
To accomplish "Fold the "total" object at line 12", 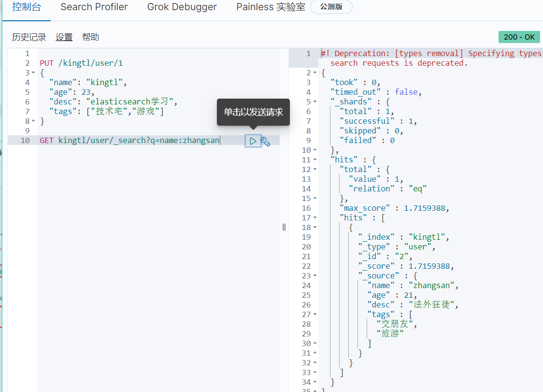I will pos(315,170).
